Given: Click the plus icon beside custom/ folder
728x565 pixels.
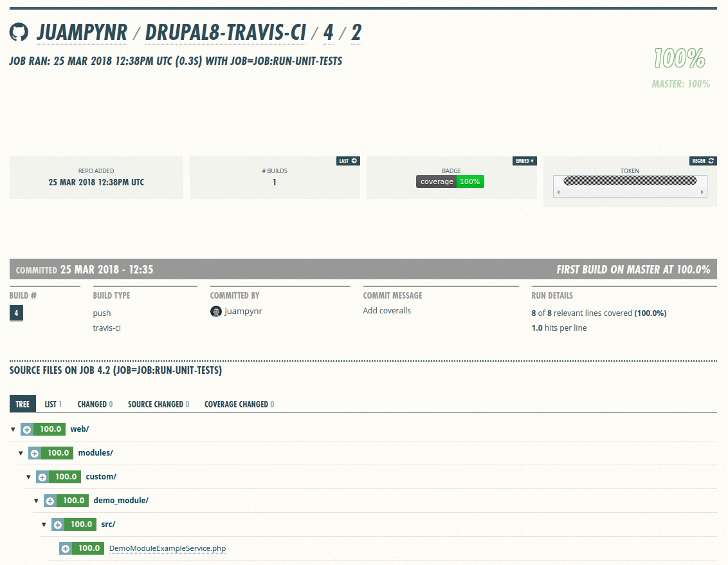Looking at the screenshot, I should tap(42, 477).
